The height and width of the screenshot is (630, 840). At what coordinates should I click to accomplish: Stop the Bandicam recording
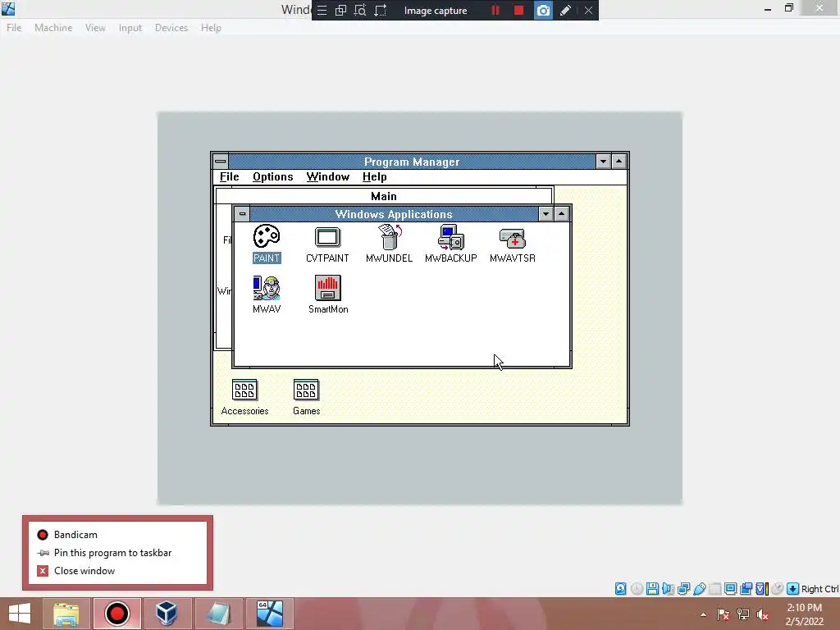518,10
